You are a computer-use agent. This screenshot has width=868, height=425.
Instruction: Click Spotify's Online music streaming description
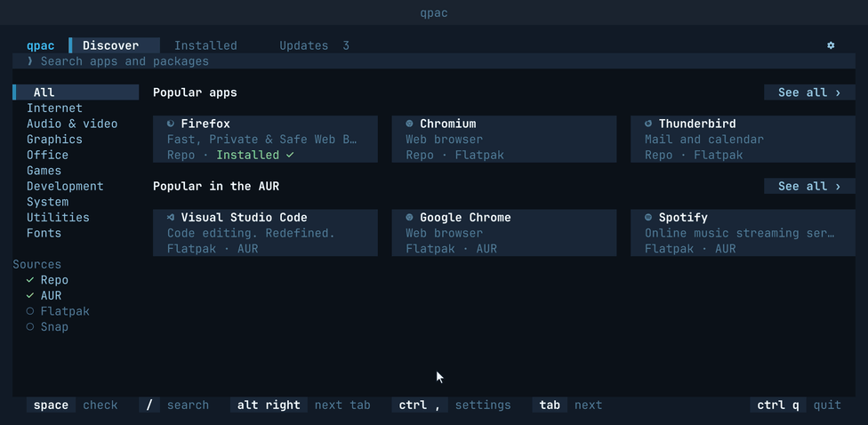click(x=740, y=233)
